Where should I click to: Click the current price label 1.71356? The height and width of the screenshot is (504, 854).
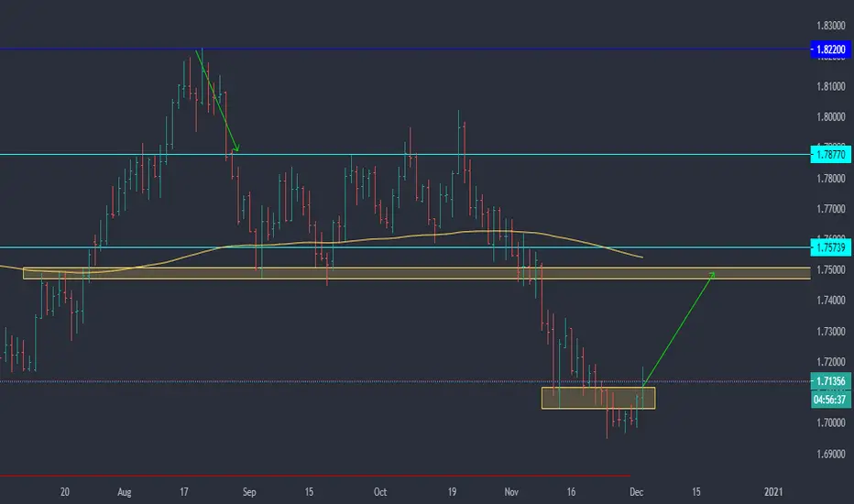[x=830, y=381]
